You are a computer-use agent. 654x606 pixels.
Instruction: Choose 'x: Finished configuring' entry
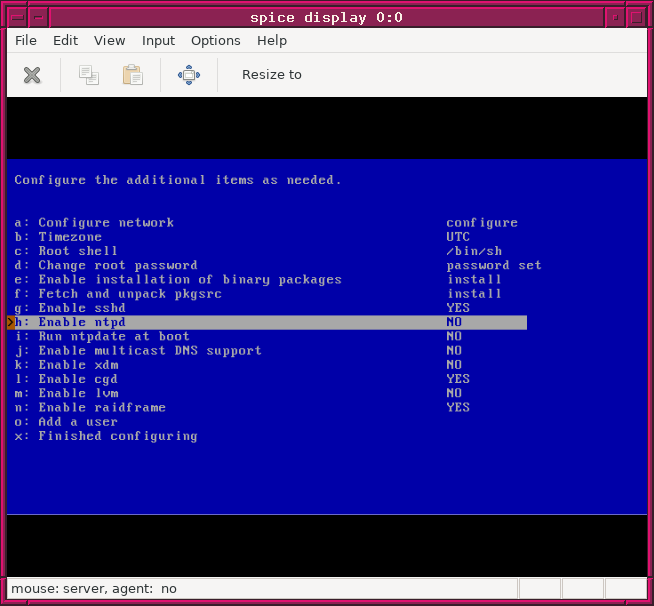coord(106,436)
